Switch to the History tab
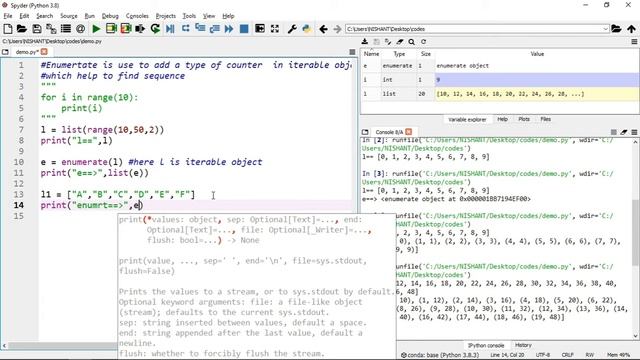Image resolution: width=640 pixels, height=360 pixels. [523, 345]
